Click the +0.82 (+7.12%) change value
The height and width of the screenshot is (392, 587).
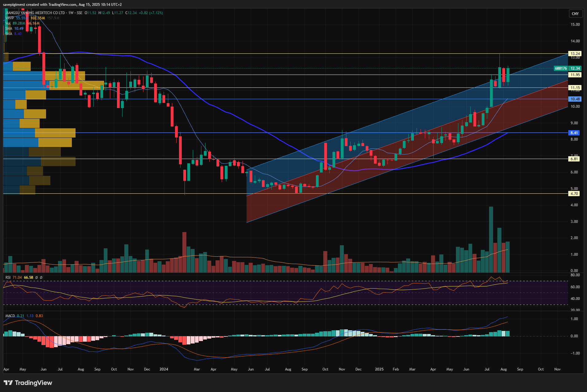click(x=151, y=13)
